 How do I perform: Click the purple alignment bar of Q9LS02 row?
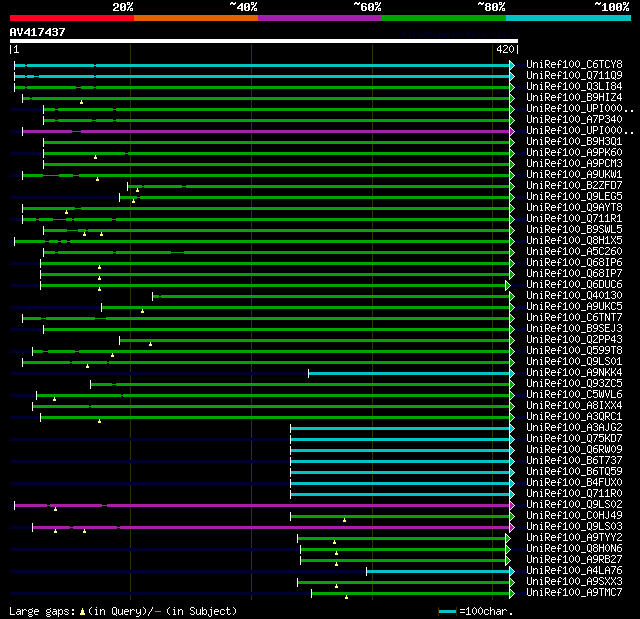(x=262, y=506)
